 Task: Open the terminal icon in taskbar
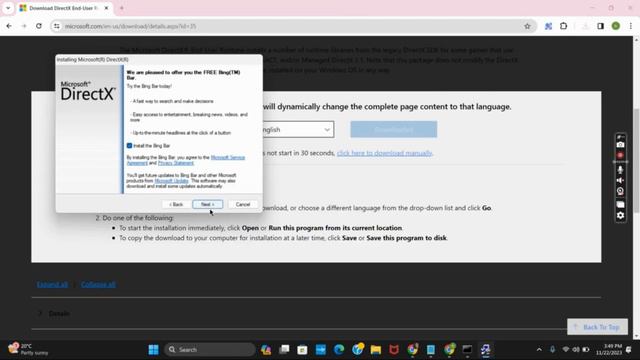[467, 350]
